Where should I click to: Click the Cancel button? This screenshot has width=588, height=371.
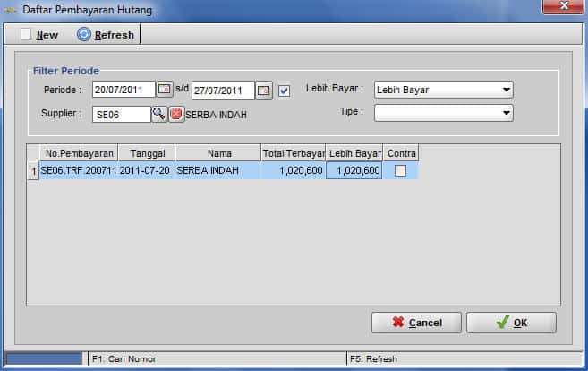click(416, 323)
